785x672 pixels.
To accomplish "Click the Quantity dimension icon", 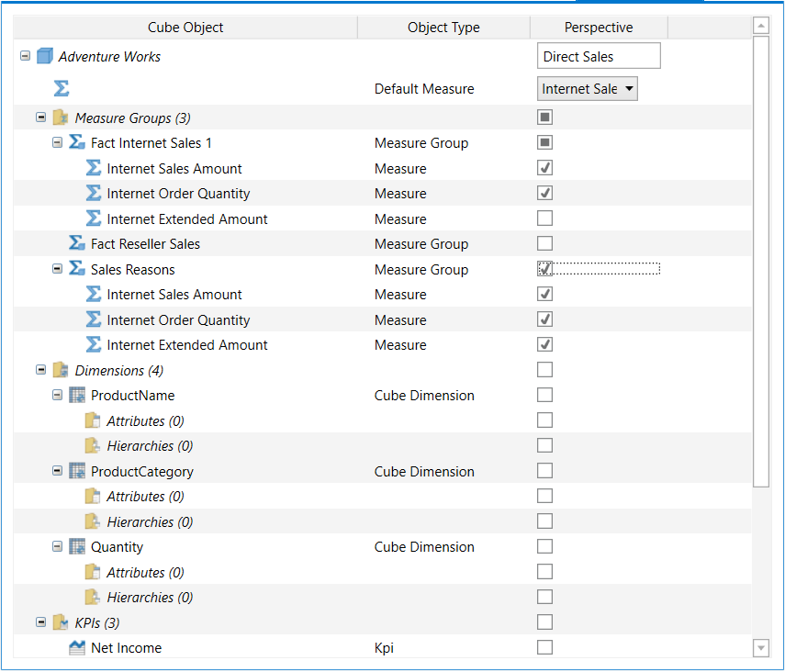I will click(x=77, y=547).
